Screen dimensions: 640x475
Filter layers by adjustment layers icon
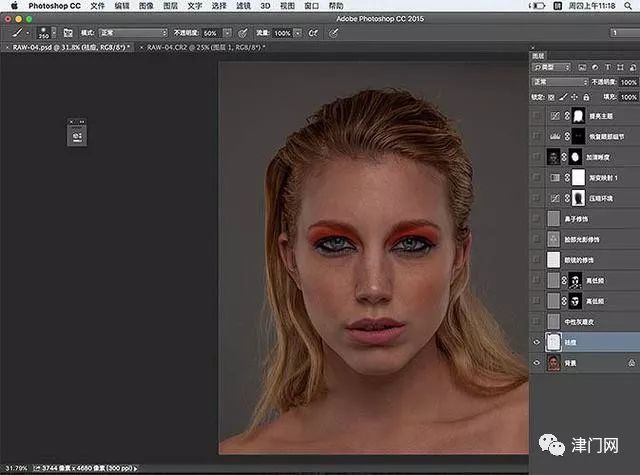pos(595,67)
